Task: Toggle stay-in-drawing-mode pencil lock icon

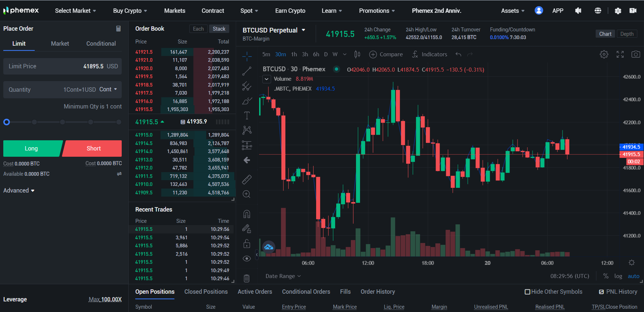Action: coord(247,229)
